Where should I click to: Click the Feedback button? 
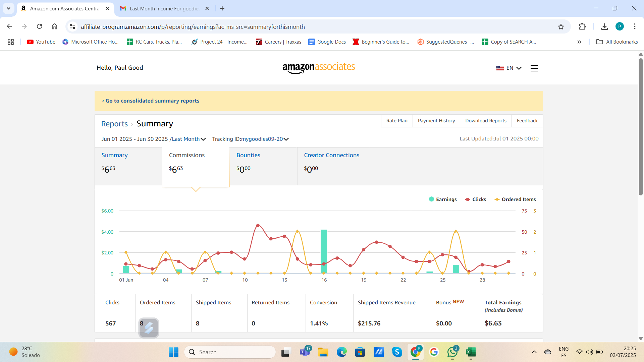527,121
